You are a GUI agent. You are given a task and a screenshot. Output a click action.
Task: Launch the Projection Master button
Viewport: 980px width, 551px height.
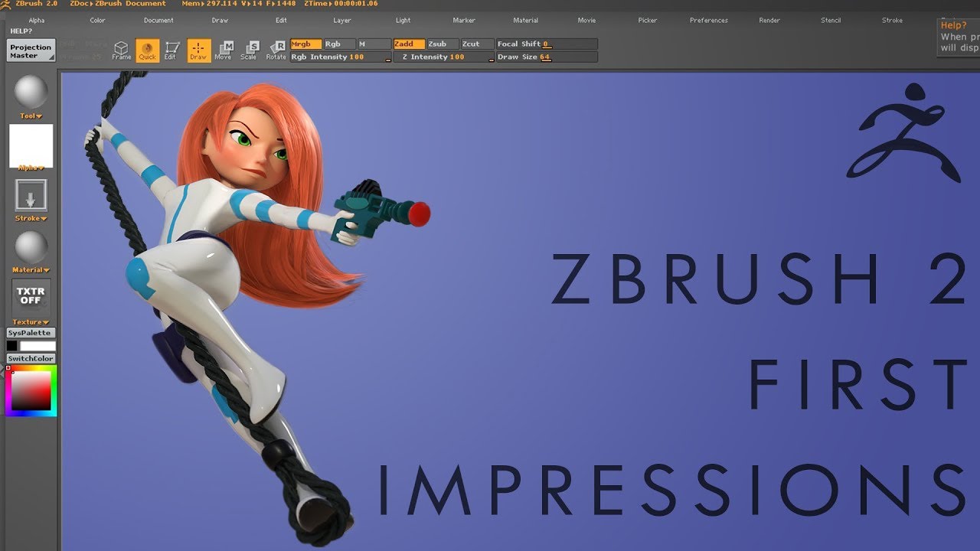(31, 51)
